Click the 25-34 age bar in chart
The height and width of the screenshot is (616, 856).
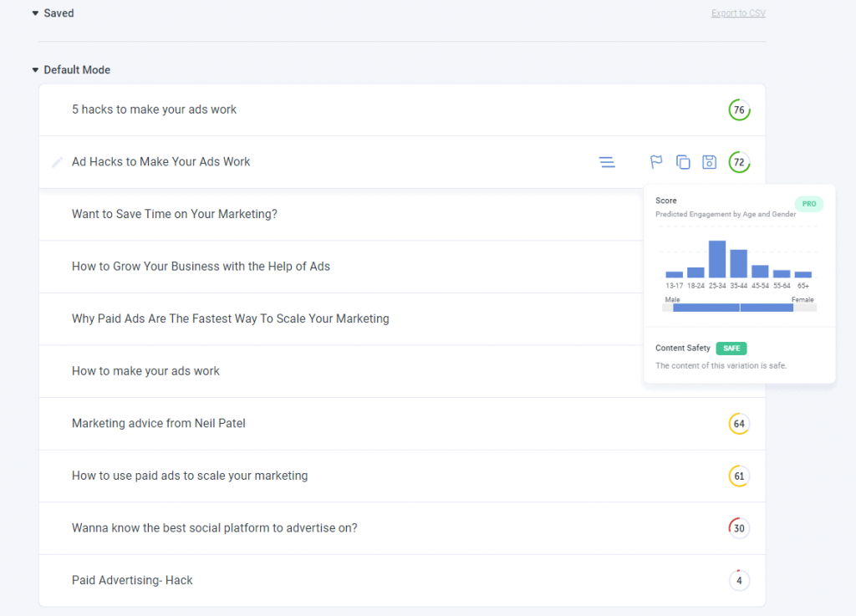point(717,259)
